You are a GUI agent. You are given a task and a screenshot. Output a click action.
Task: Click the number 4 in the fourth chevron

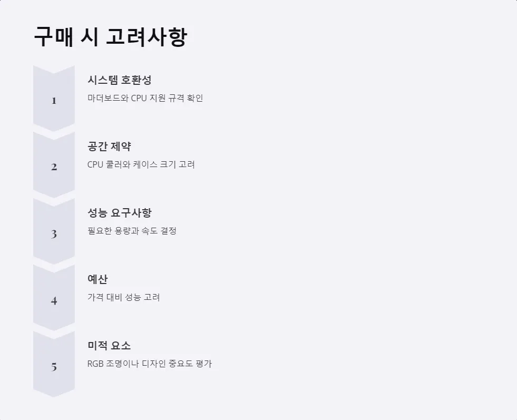tap(54, 301)
